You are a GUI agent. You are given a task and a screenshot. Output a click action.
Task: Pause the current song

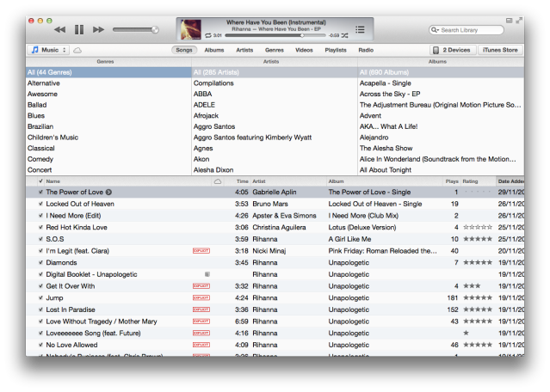[x=79, y=30]
